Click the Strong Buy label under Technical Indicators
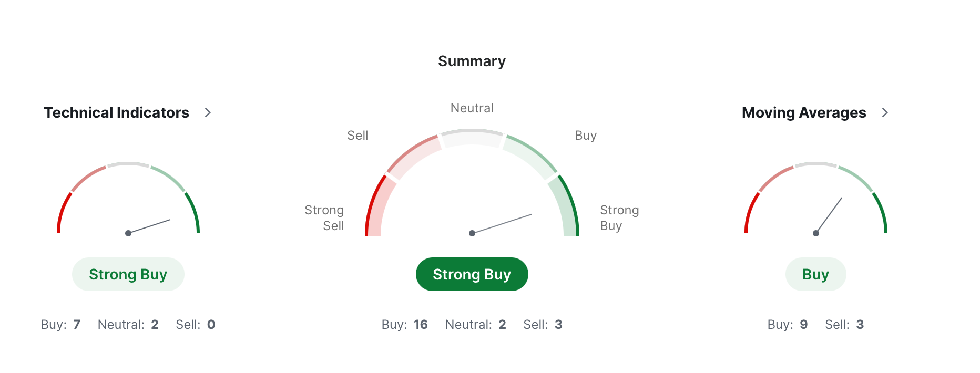The height and width of the screenshot is (373, 980). [x=128, y=274]
